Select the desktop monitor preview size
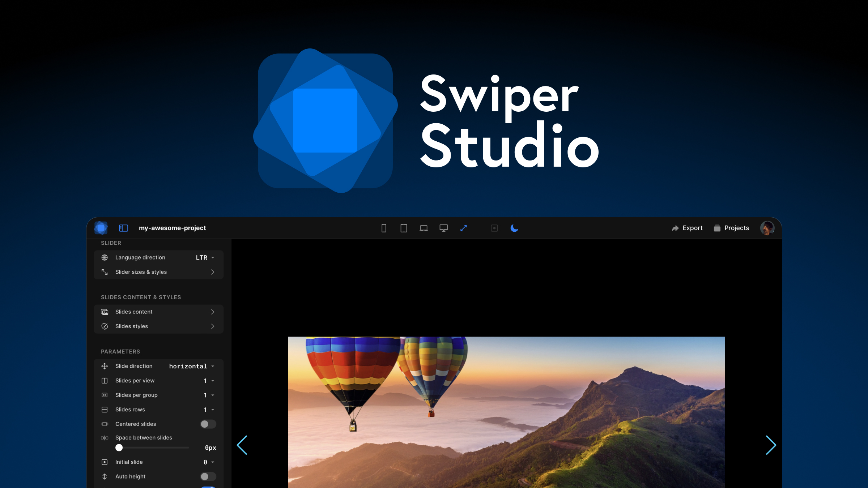Screen dimensions: 868x488 click(443, 228)
